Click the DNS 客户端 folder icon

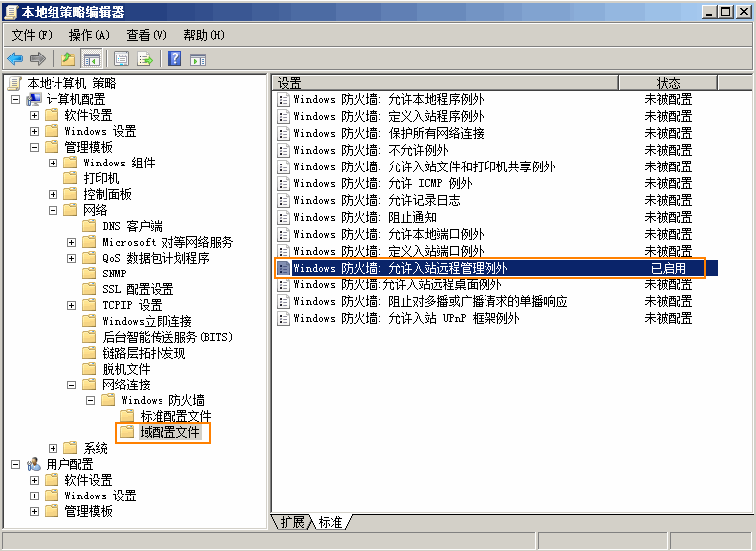pos(89,226)
